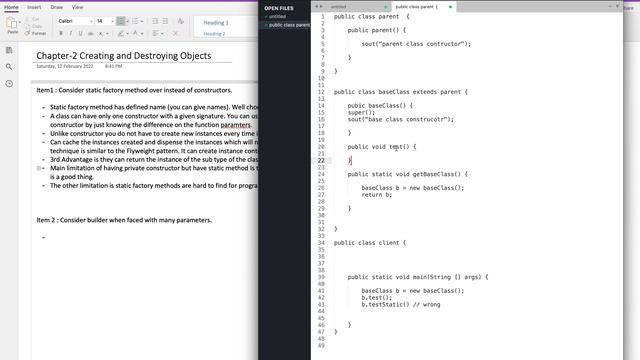The width and height of the screenshot is (640, 360).
Task: Click the code line public class client
Action: pos(370,243)
